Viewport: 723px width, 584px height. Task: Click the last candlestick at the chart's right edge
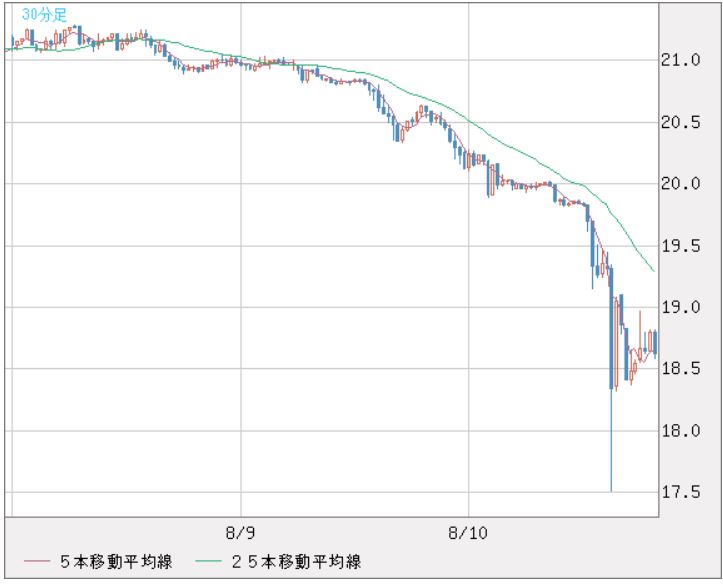pos(654,342)
